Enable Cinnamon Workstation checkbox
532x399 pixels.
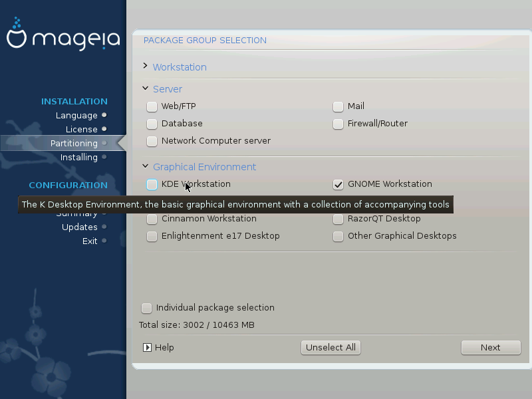152,219
